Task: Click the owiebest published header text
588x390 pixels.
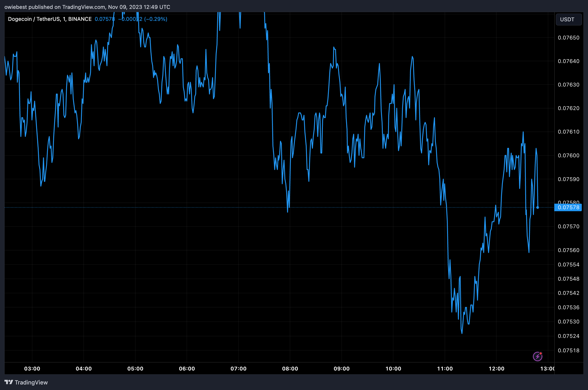Action: click(87, 7)
